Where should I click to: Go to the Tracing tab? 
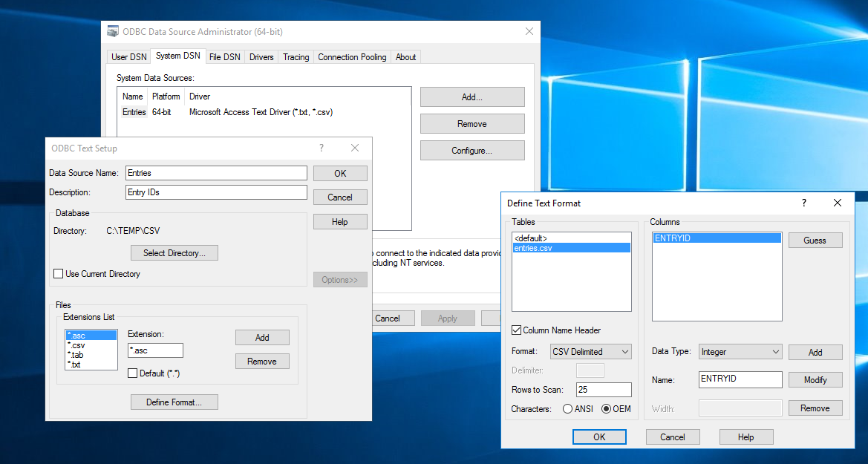[x=296, y=57]
